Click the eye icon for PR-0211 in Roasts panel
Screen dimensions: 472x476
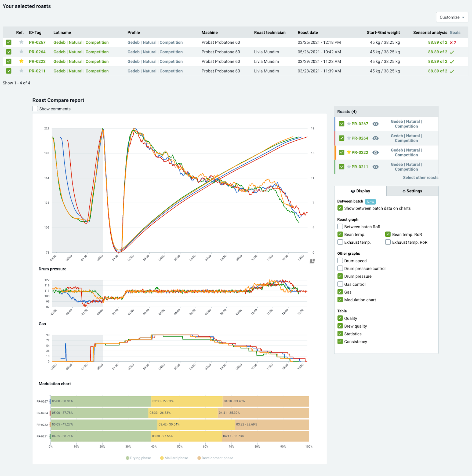click(x=376, y=167)
